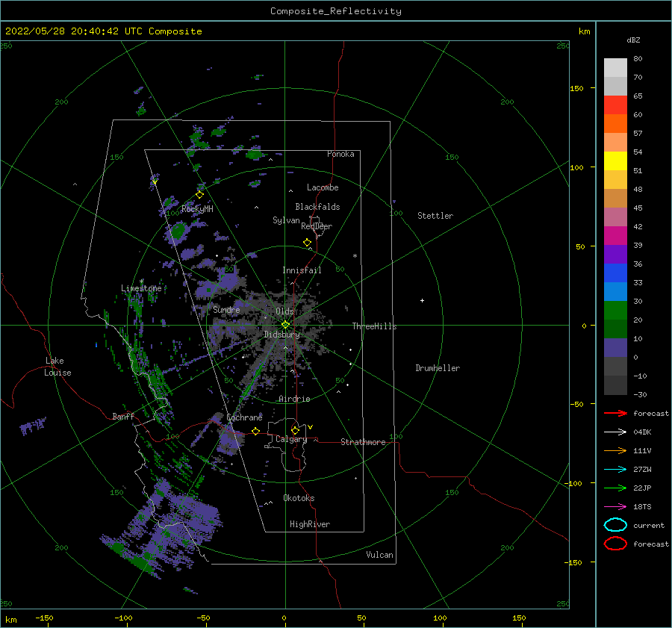Click the yellow diamond marker below RedDeer
Image resolution: width=672 pixels, height=628 pixels.
click(x=308, y=242)
